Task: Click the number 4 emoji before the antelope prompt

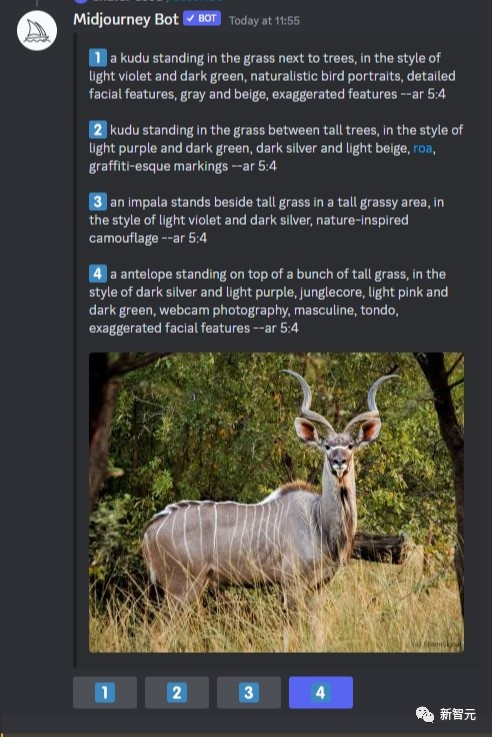Action: [x=98, y=274]
